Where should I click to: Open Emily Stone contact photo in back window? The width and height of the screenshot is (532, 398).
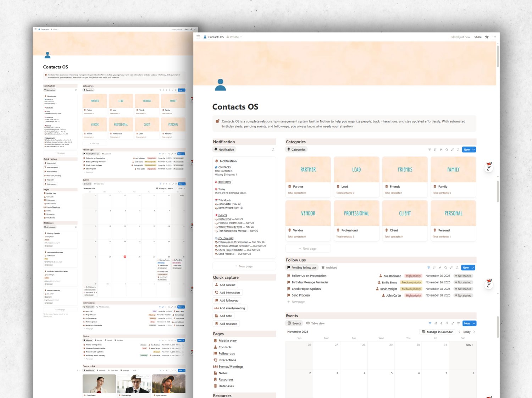point(99,384)
